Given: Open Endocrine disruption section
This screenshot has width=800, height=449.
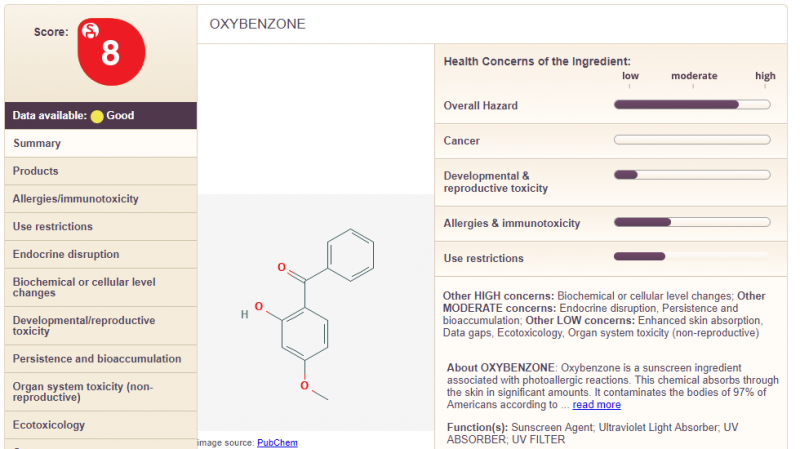Looking at the screenshot, I should point(66,254).
